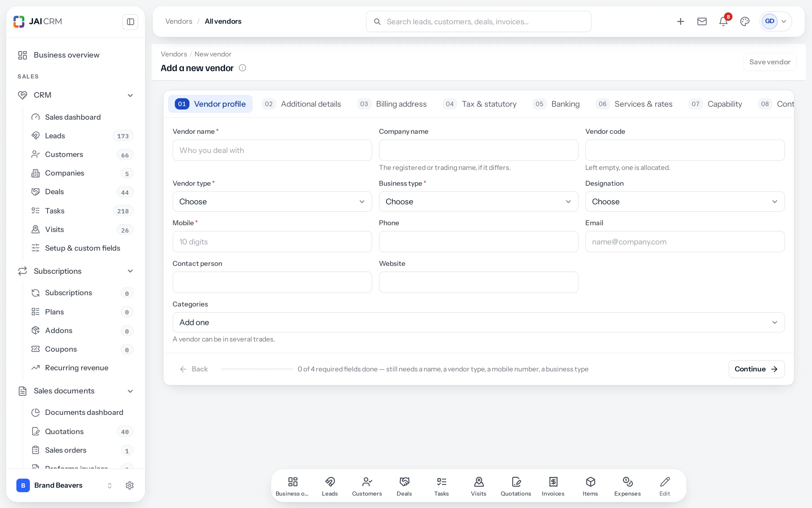Collapse the CRM sidebar section

pos(76,95)
